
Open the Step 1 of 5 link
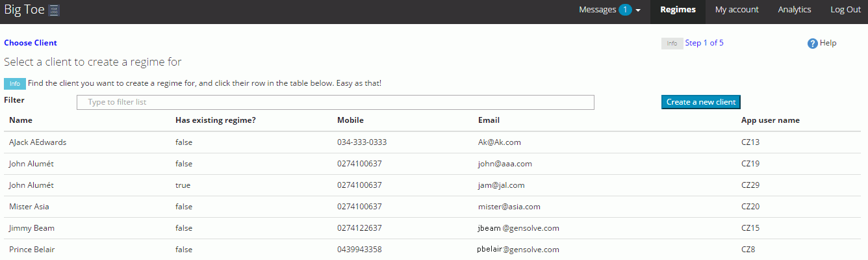pos(704,43)
